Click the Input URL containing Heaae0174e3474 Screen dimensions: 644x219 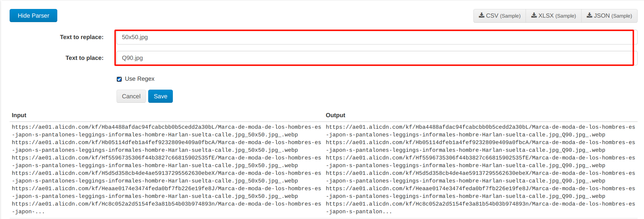(x=166, y=192)
